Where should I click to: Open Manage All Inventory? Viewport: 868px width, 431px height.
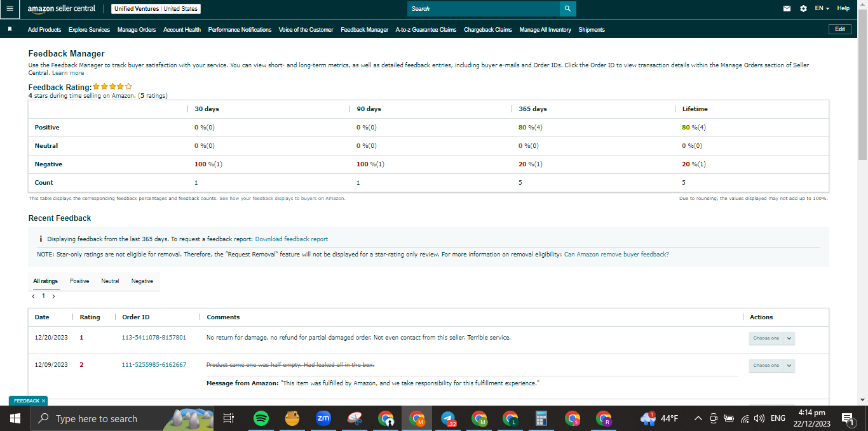coord(545,30)
